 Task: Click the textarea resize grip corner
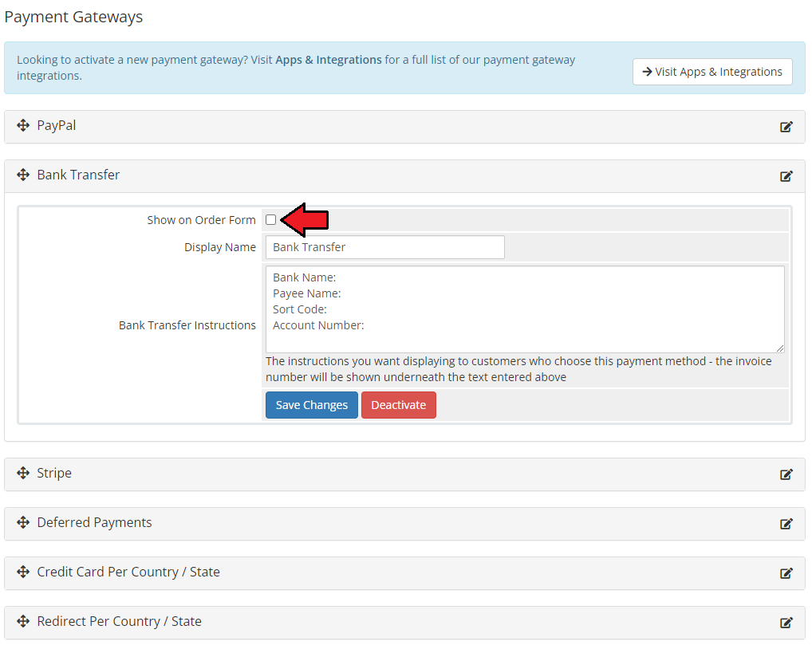click(780, 348)
